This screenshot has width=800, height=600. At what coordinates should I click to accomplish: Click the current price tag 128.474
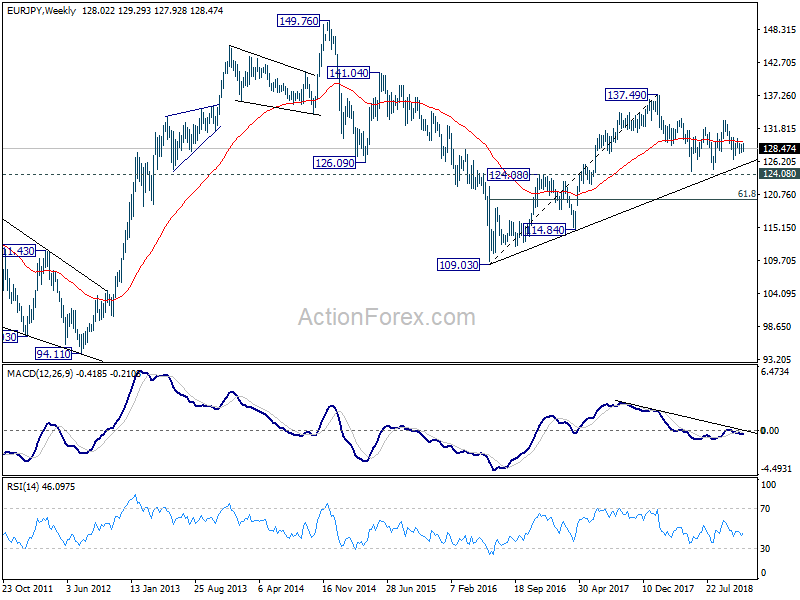coord(779,148)
